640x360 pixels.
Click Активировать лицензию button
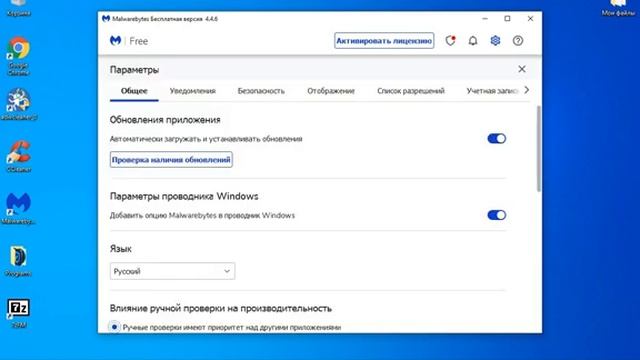tap(384, 41)
